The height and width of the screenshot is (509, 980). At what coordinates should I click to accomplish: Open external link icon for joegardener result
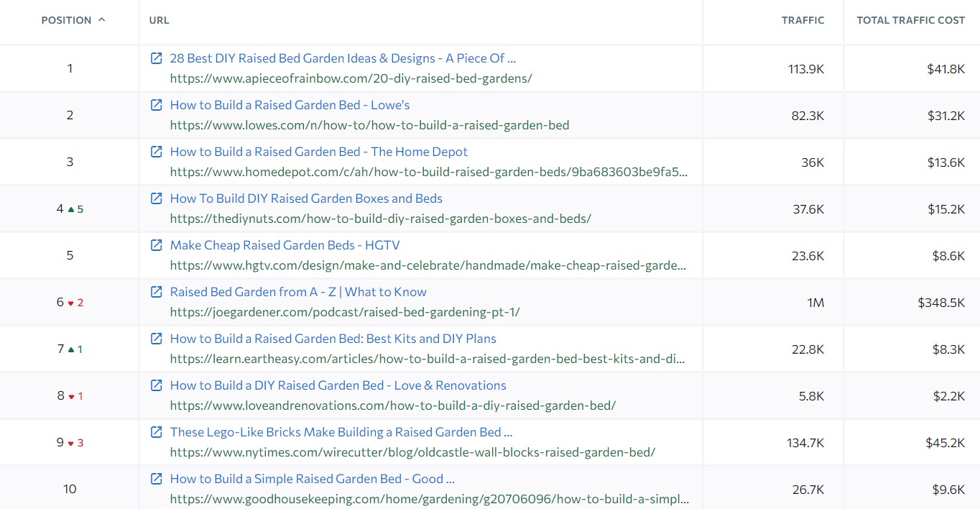[x=156, y=292]
